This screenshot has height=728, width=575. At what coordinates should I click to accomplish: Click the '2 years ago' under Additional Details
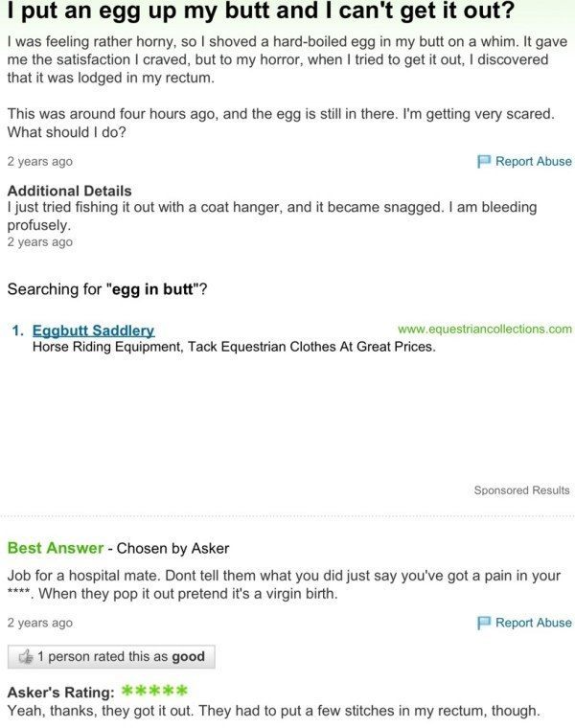click(x=40, y=242)
